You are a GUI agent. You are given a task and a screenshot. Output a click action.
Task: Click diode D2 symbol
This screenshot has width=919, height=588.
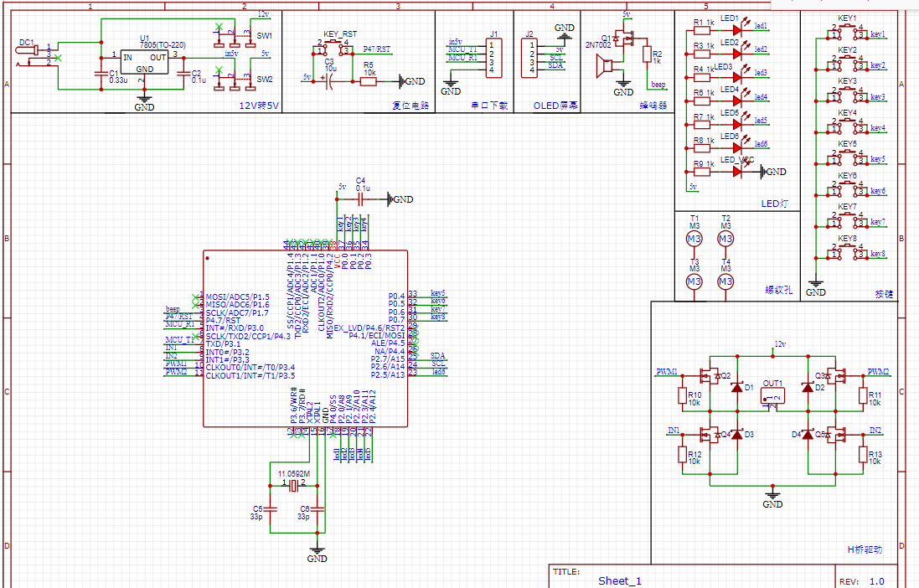pos(808,387)
